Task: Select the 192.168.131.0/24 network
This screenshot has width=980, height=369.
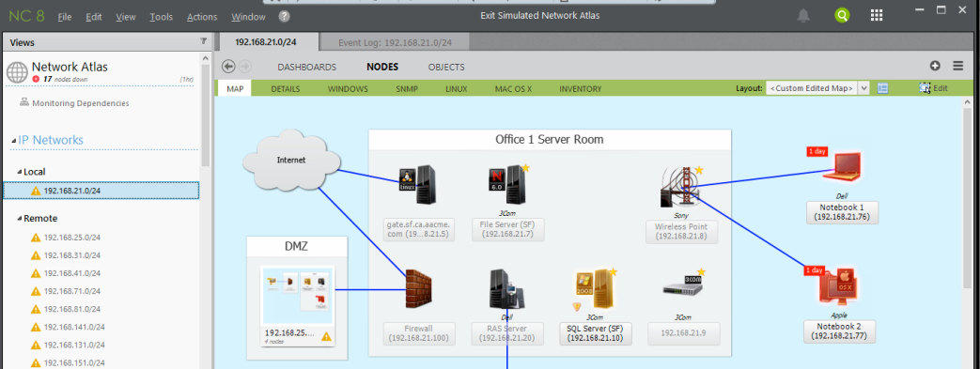Action: [x=73, y=345]
